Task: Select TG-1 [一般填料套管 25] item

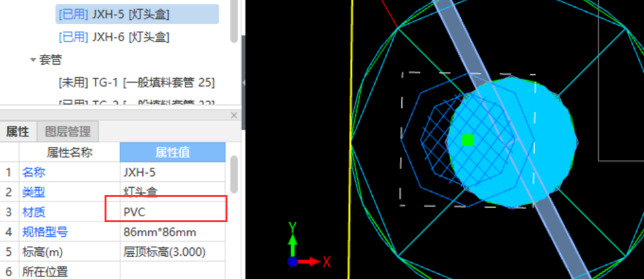Action: point(136,83)
